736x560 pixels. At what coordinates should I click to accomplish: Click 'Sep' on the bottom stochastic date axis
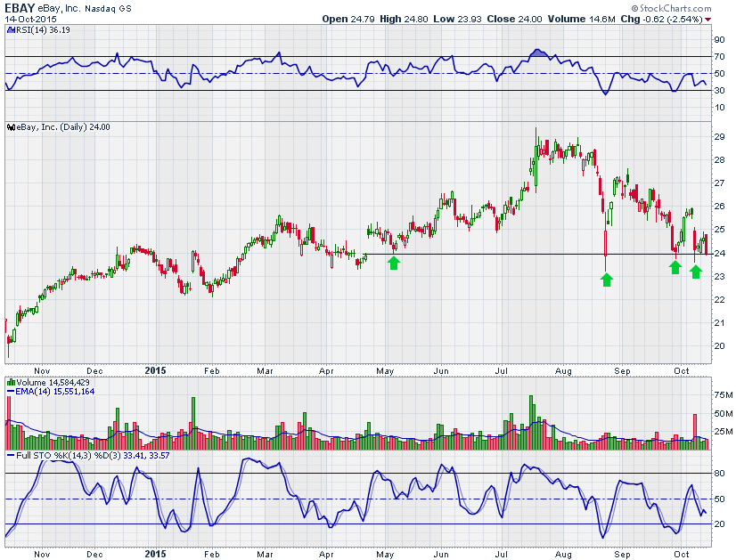[623, 555]
